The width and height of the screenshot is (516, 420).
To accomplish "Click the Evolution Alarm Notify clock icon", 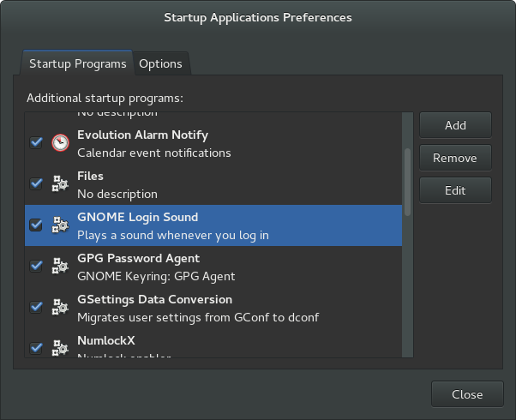I will click(x=60, y=142).
